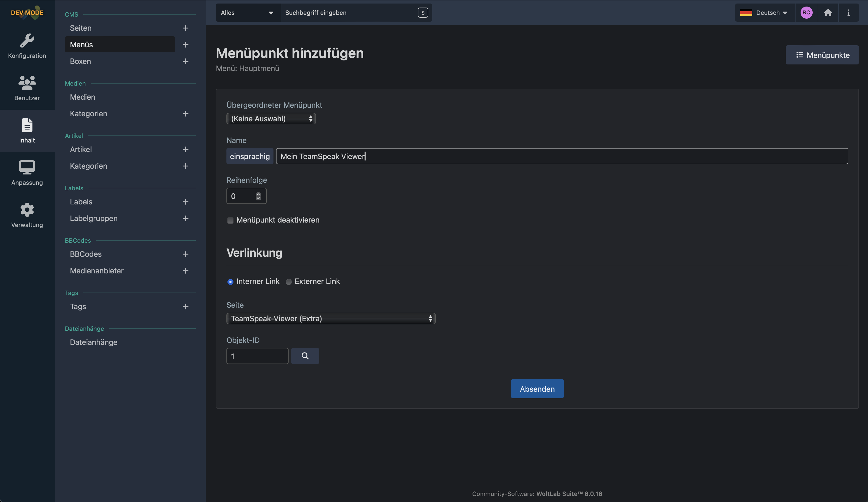Check Menüpunkt deaktivieren checkbox

(230, 220)
